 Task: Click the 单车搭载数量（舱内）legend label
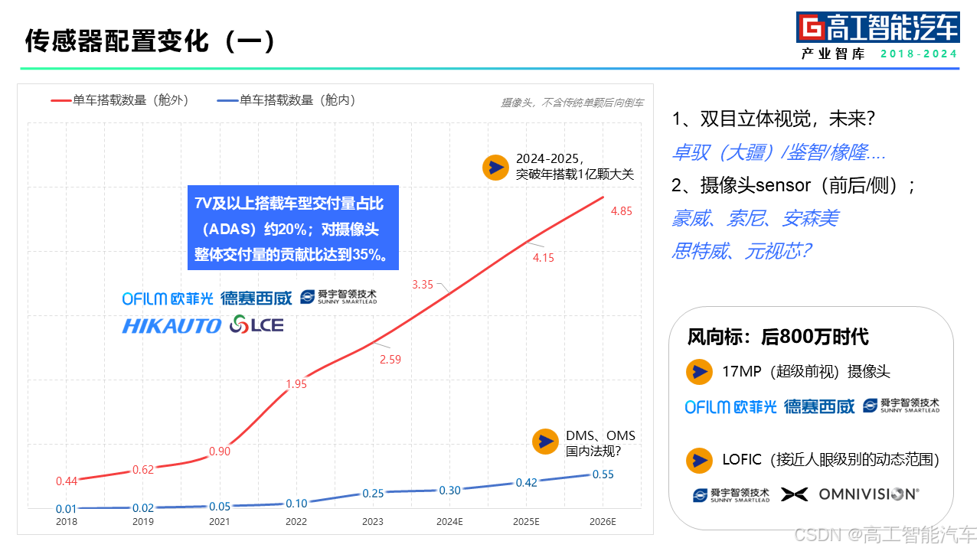[298, 100]
